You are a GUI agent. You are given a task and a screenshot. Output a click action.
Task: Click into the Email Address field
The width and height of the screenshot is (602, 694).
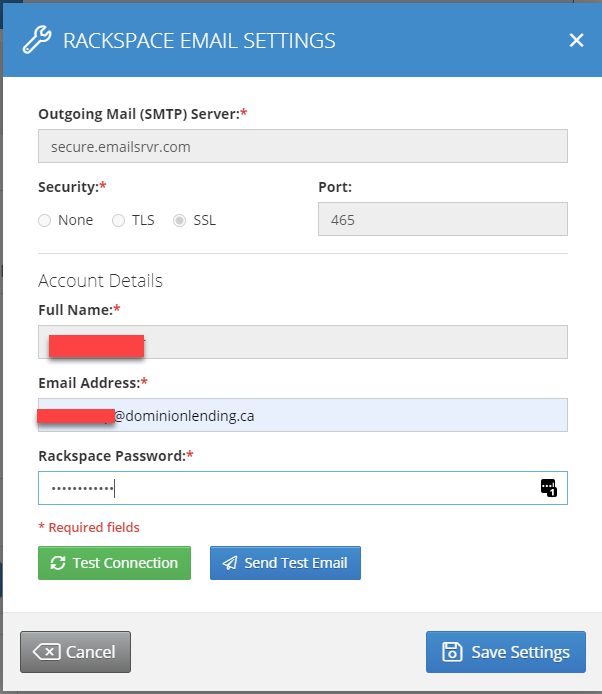pyautogui.click(x=303, y=415)
